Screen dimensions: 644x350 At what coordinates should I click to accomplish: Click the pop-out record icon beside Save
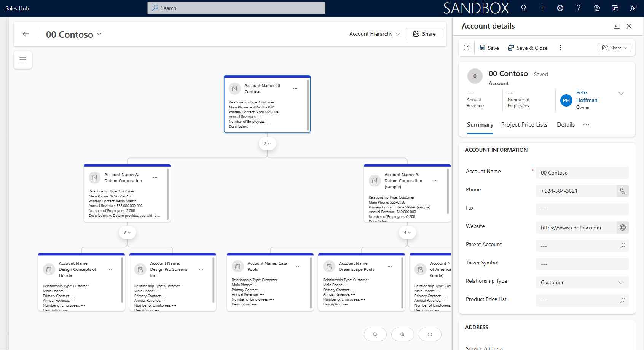point(467,48)
